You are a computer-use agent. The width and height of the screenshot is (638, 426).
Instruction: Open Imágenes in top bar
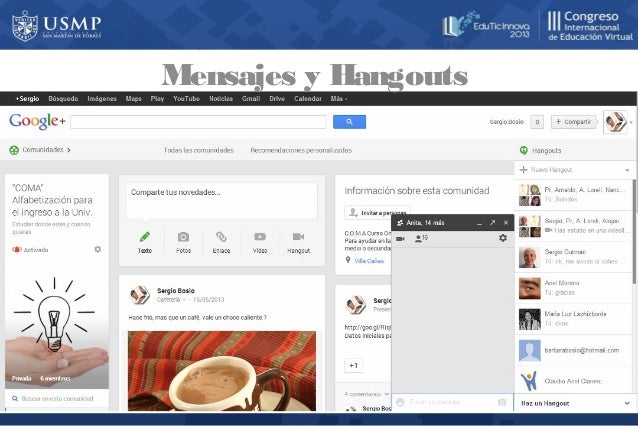102,98
